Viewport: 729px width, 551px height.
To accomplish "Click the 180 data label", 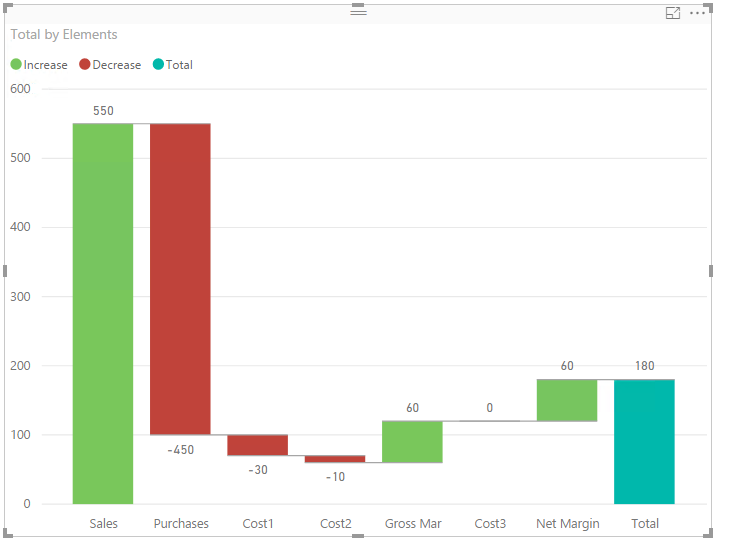I will click(x=645, y=366).
